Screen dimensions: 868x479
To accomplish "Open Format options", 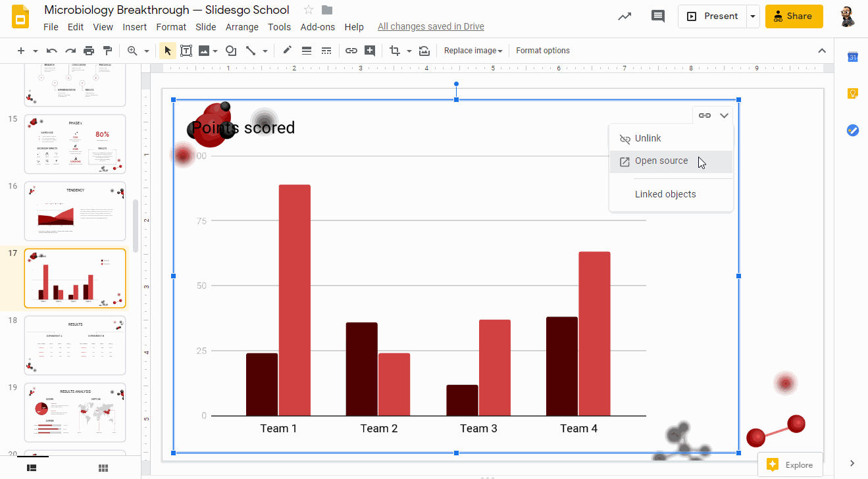I will point(543,51).
